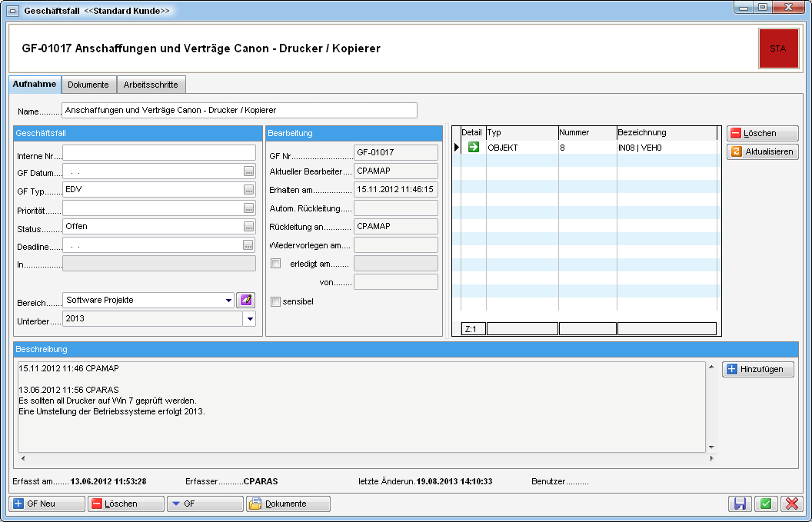This screenshot has height=522, width=812.
Task: Click the red STA color box
Action: click(x=778, y=48)
